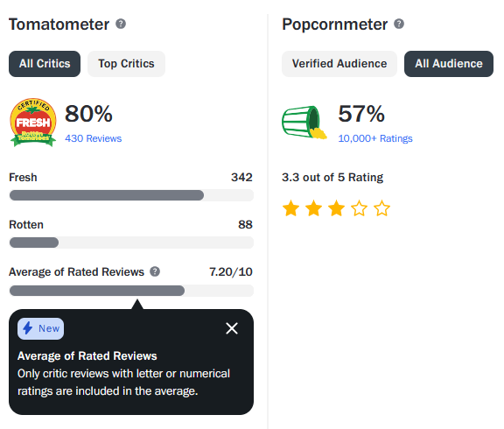The width and height of the screenshot is (504, 429).
Task: Click the 80% Tomatometer score
Action: coord(88,114)
